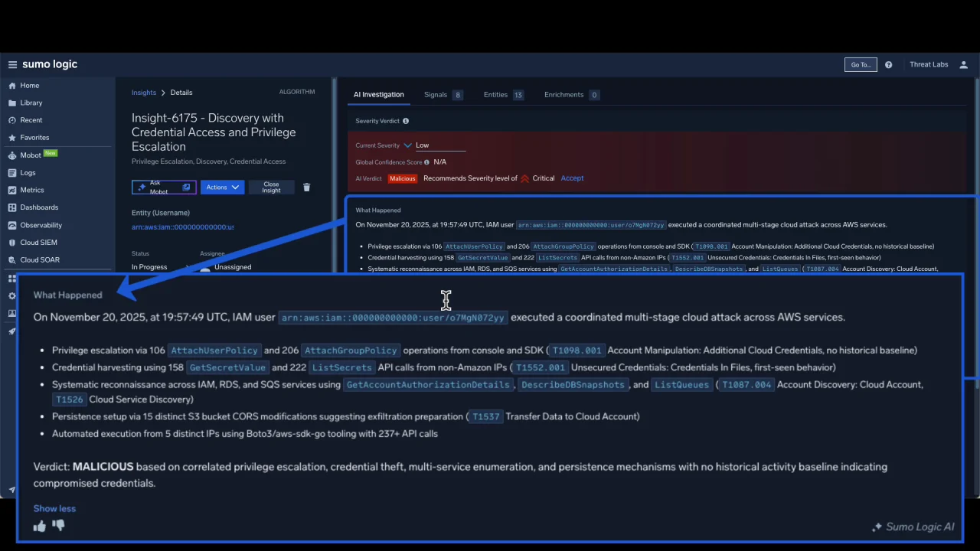Screen dimensions: 980x551
Task: Open the Metrics section
Action: (x=31, y=190)
